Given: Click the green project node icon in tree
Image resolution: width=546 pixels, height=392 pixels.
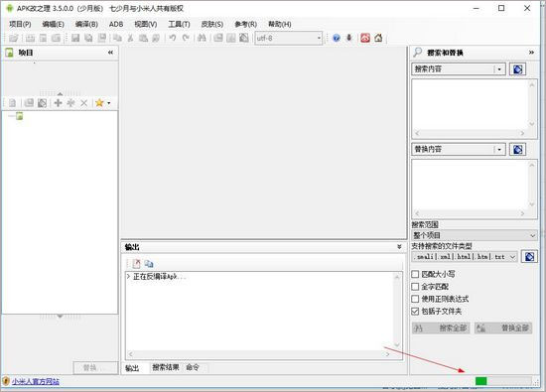Looking at the screenshot, I should pyautogui.click(x=20, y=116).
